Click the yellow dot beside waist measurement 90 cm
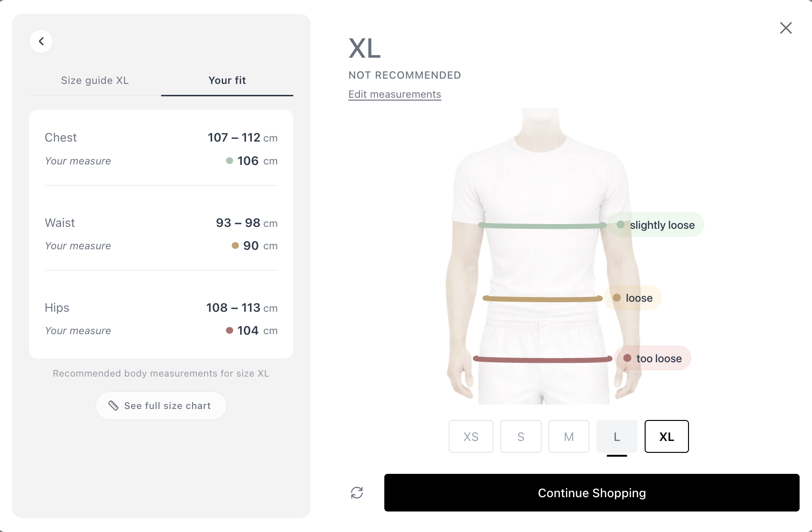 pyautogui.click(x=234, y=245)
